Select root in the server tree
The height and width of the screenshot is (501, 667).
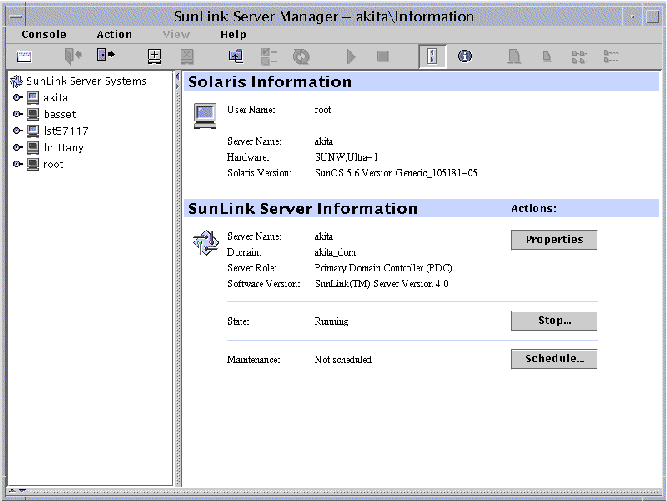pyautogui.click(x=53, y=164)
